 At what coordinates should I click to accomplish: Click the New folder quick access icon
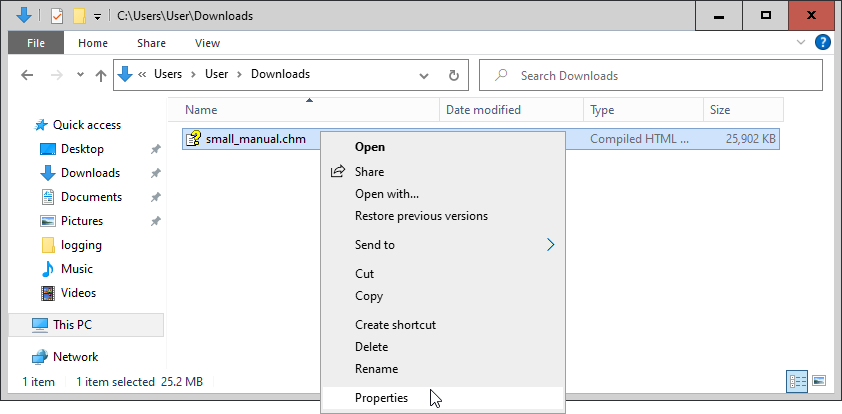tap(79, 16)
